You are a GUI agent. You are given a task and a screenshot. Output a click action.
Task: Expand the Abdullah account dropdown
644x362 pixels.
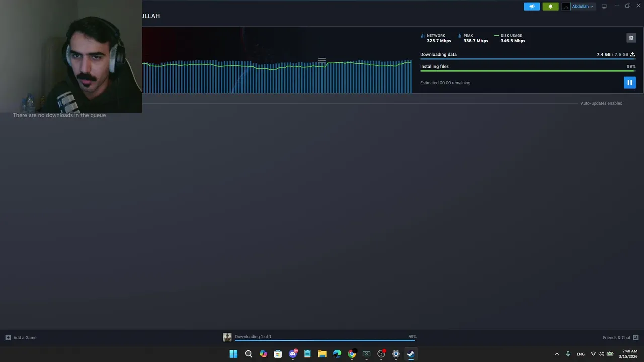pyautogui.click(x=583, y=6)
